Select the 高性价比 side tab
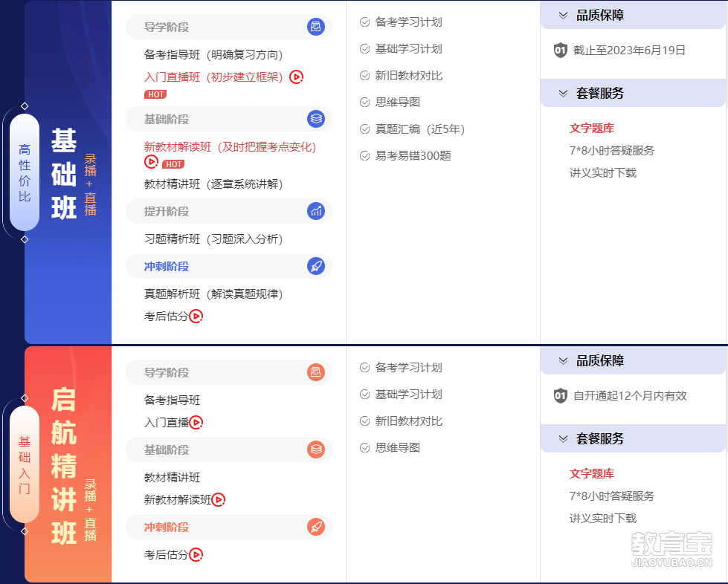The image size is (728, 584). pos(25,172)
